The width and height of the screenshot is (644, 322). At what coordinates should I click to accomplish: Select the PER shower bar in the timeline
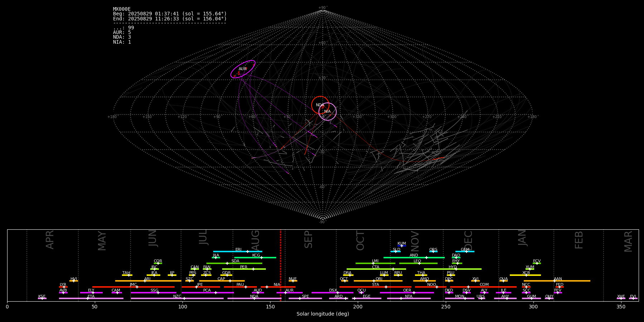click(244, 269)
